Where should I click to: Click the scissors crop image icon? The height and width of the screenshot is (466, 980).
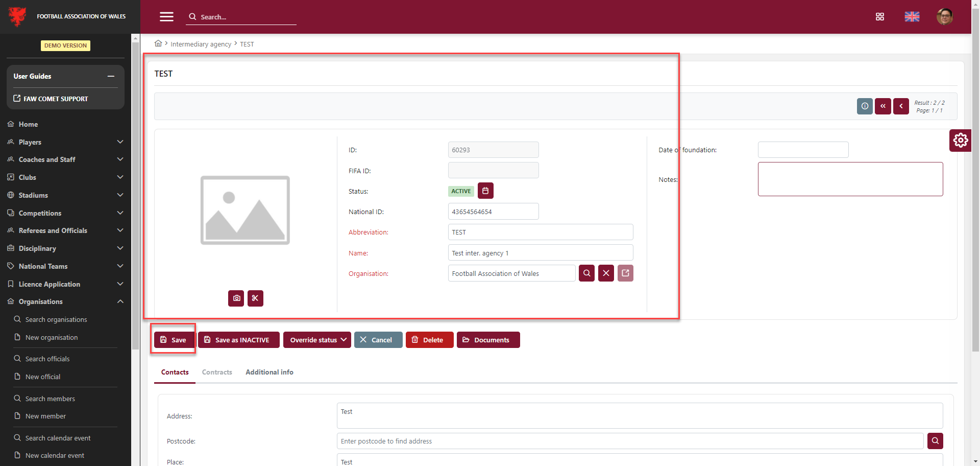[255, 298]
